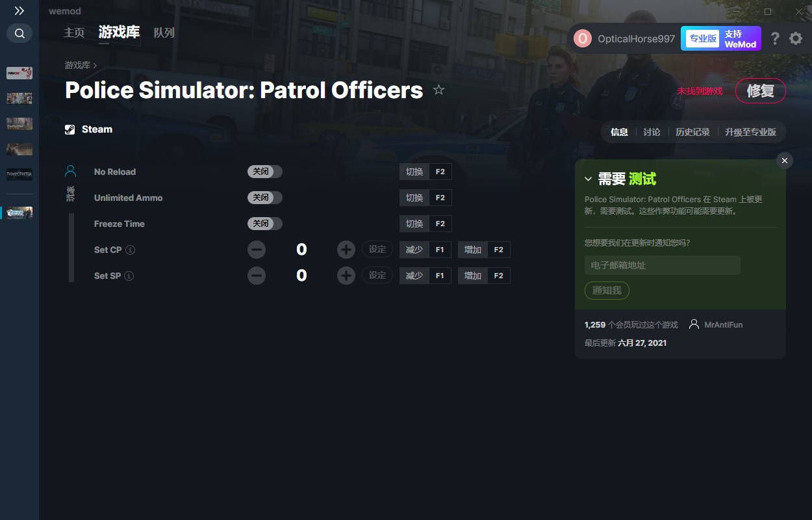
Task: Click the 修复 fix button
Action: [x=761, y=91]
